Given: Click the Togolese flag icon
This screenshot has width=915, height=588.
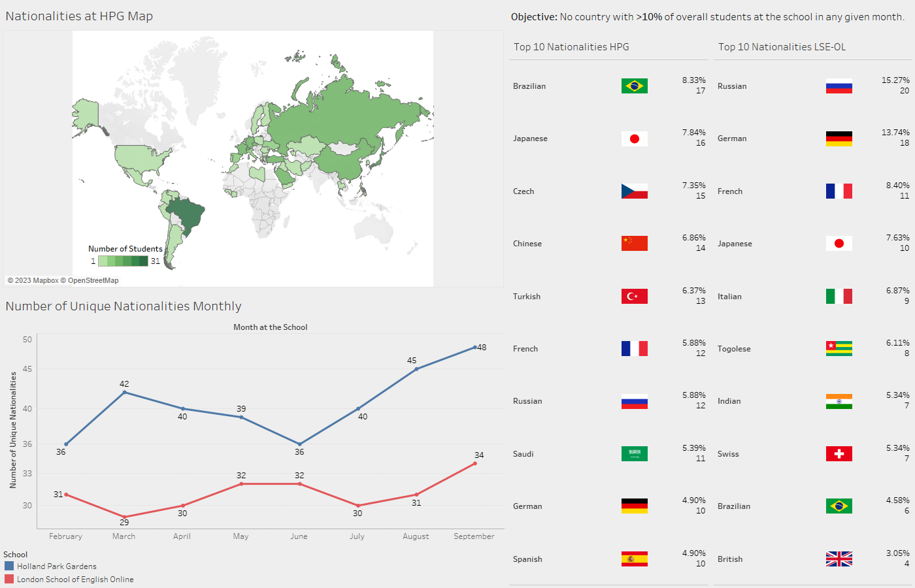Looking at the screenshot, I should 839,348.
